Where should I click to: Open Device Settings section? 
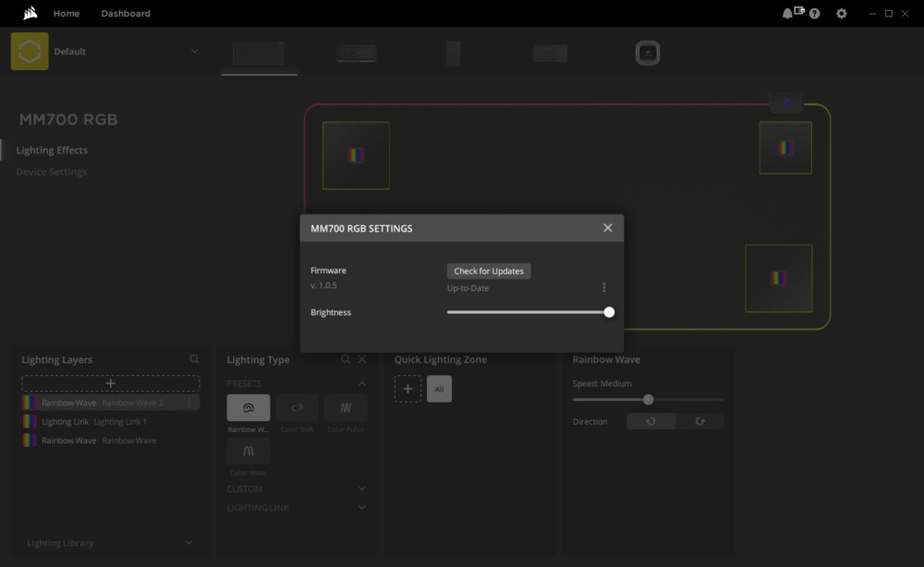51,172
